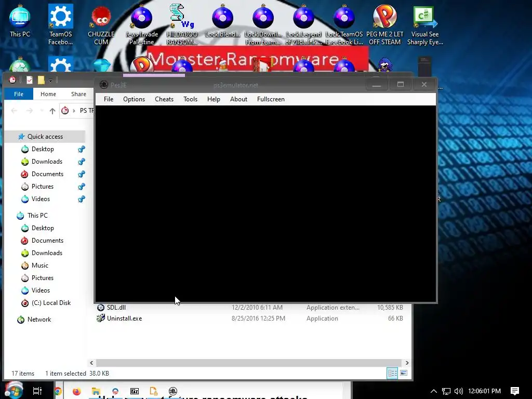The width and height of the screenshot is (532, 399).
Task: Select the Uninstall.exe file
Action: click(124, 318)
